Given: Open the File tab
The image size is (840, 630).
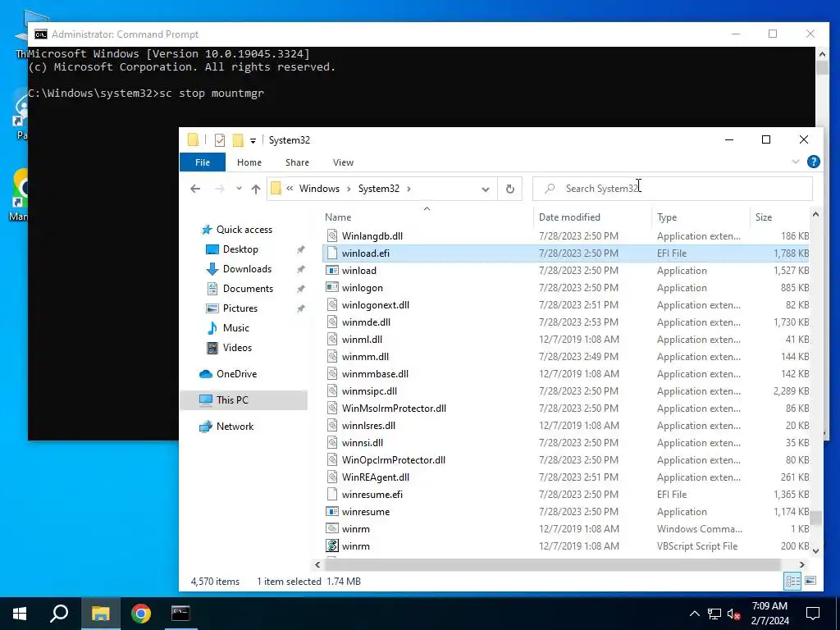Looking at the screenshot, I should click(x=203, y=162).
